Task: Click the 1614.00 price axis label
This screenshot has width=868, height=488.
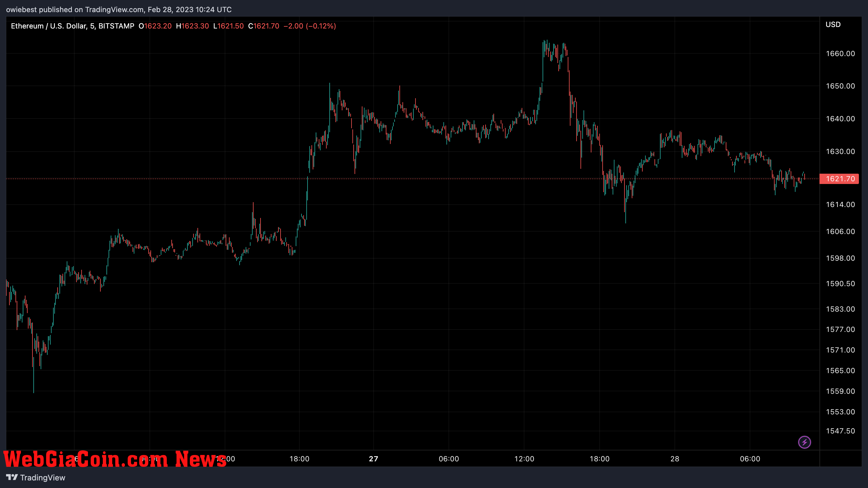Action: pyautogui.click(x=840, y=204)
